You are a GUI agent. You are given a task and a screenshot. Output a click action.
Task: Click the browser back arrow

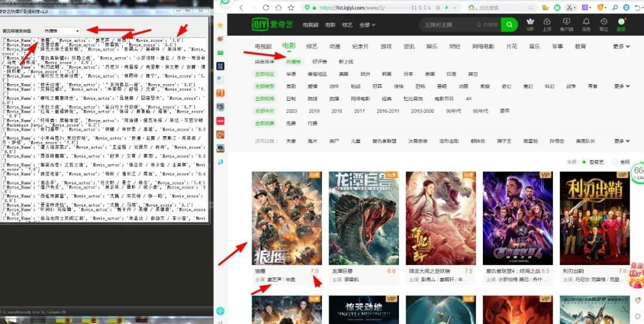241,7
